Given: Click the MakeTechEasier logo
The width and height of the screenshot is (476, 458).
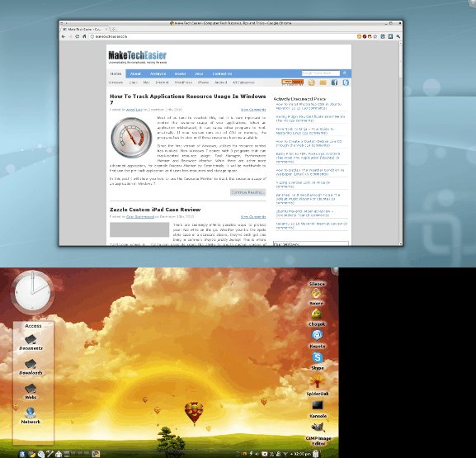Looking at the screenshot, I should click(138, 57).
